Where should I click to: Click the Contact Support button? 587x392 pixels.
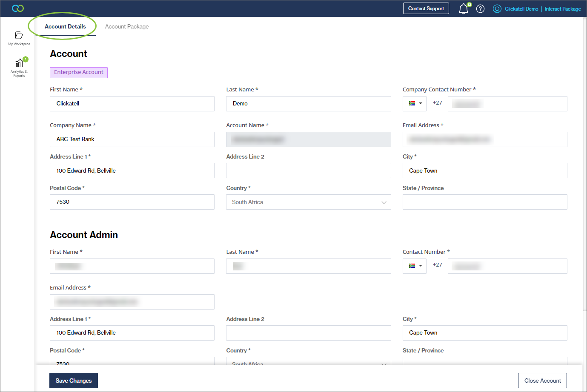point(426,9)
